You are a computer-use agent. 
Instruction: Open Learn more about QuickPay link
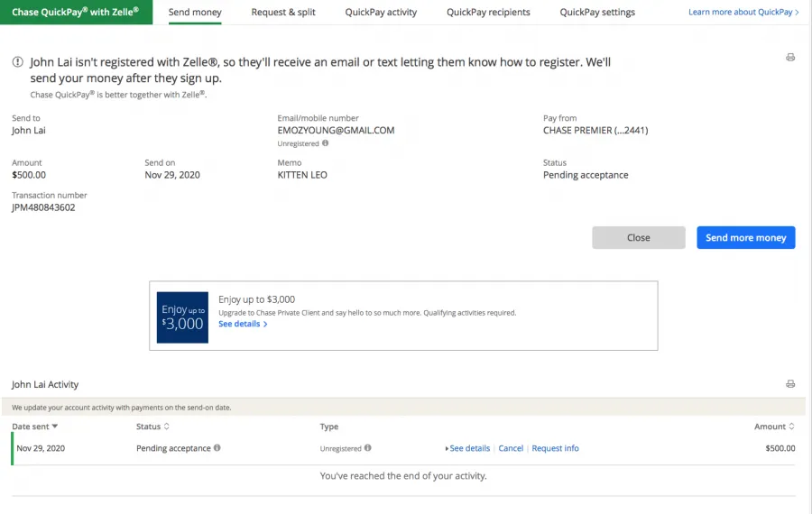click(x=743, y=12)
